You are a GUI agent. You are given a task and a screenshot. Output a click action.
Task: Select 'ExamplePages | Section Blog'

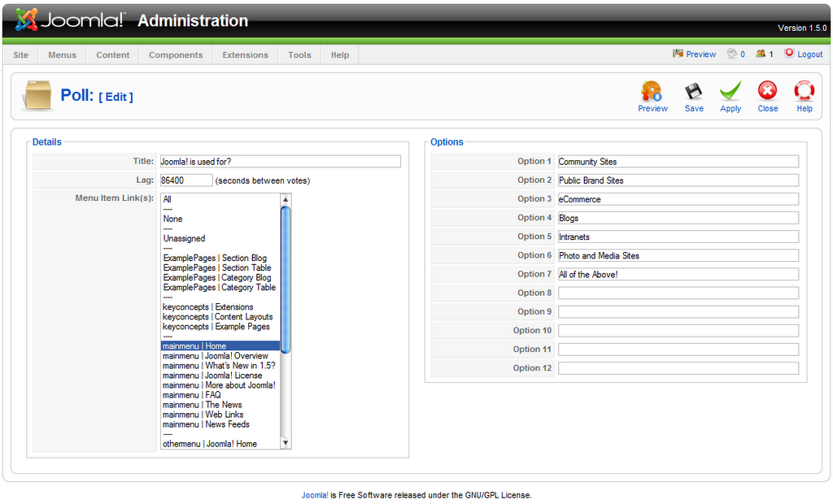click(220, 259)
